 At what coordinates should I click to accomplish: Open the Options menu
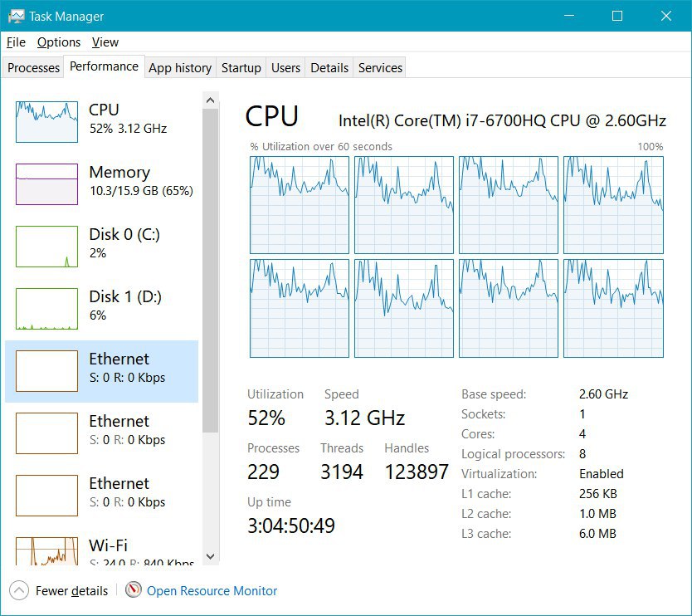click(59, 42)
